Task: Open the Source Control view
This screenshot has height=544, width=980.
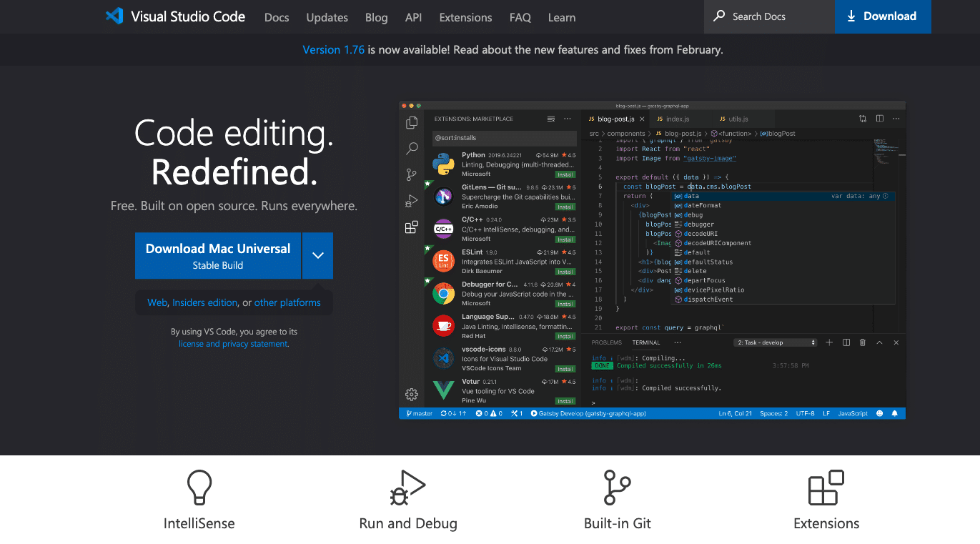Action: [x=411, y=174]
